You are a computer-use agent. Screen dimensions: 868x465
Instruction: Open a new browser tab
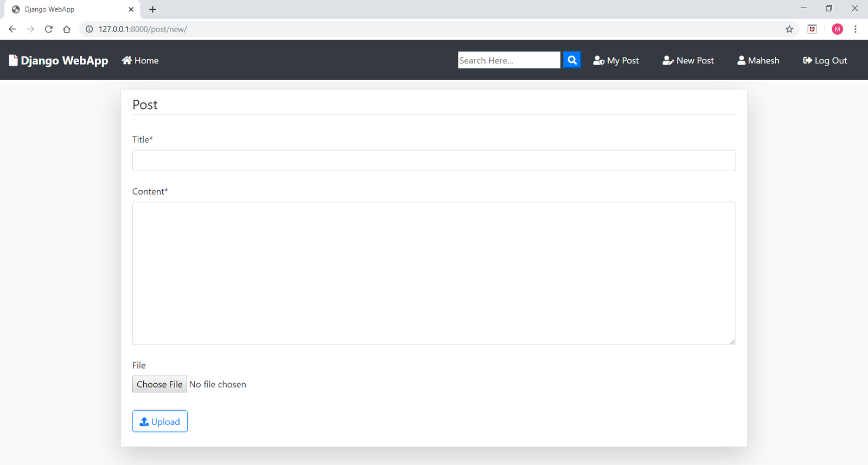coord(152,9)
